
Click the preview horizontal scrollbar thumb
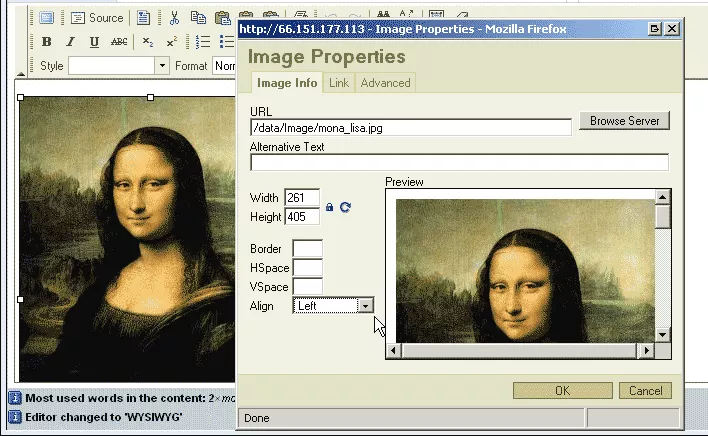pyautogui.click(x=519, y=350)
